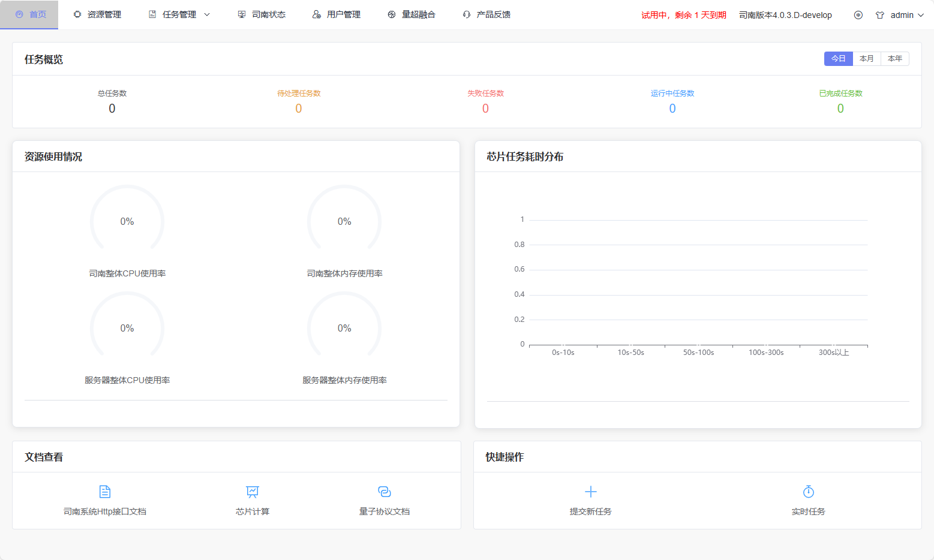This screenshot has width=934, height=560.
Task: Click the circular icon left of admin
Action: (x=858, y=15)
